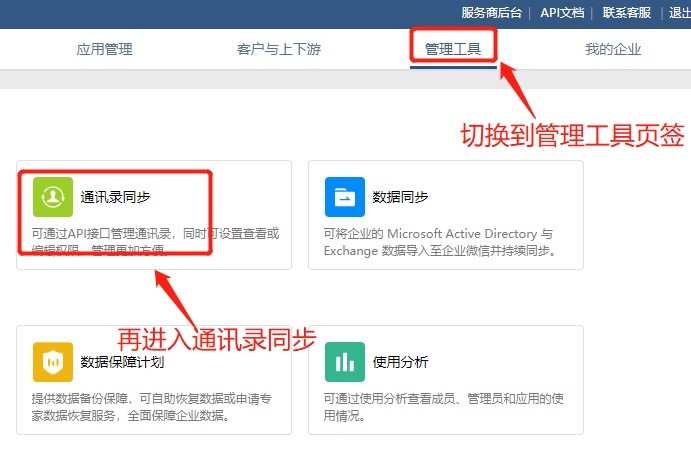
Task: Open the API文档 link
Action: [562, 12]
